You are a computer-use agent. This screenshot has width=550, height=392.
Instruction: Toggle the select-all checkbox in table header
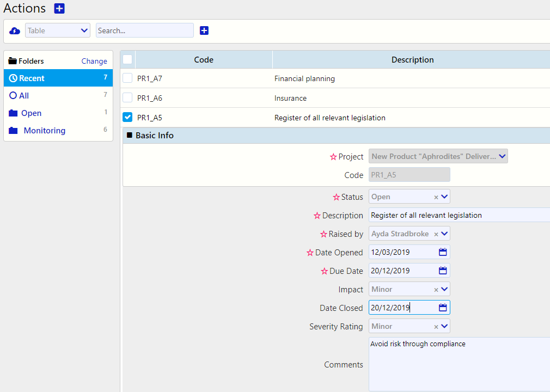[127, 59]
